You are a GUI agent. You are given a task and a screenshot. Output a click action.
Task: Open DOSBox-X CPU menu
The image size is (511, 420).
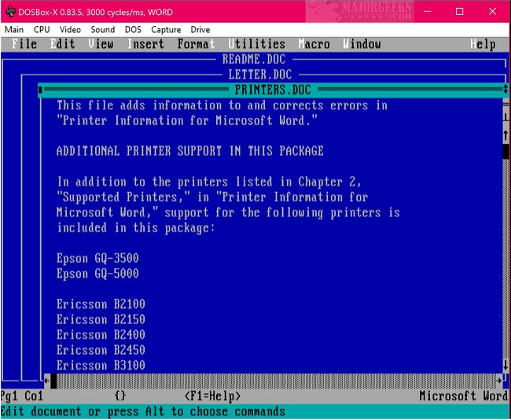pyautogui.click(x=42, y=30)
